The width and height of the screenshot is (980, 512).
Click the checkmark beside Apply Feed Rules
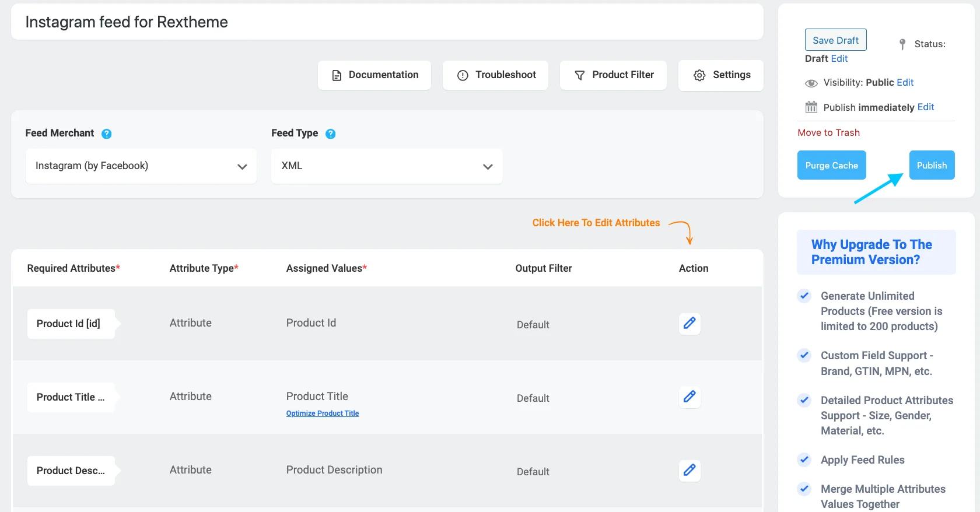804,460
